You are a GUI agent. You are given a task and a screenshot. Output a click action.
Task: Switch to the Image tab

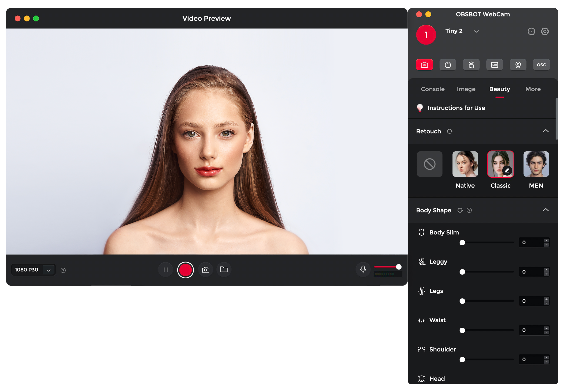tap(466, 89)
